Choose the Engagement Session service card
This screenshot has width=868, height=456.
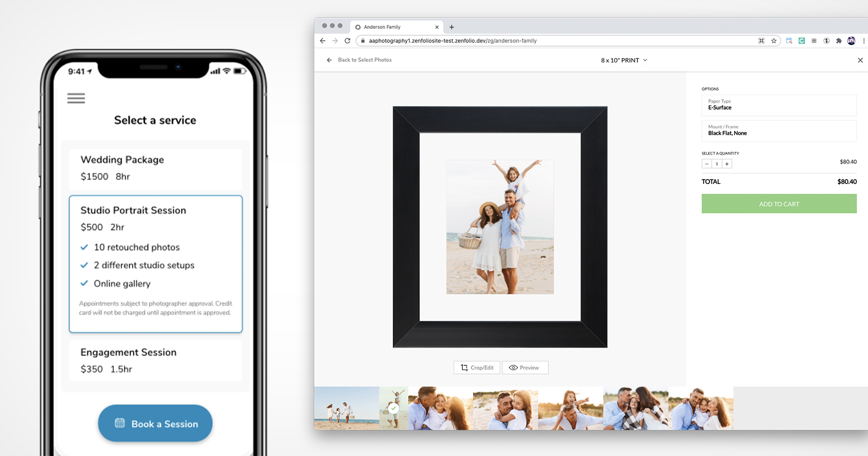point(156,360)
